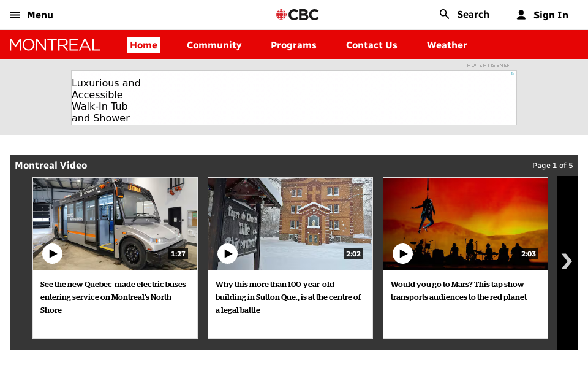
Task: Advance the video carousel with the next arrow
Action: (567, 261)
